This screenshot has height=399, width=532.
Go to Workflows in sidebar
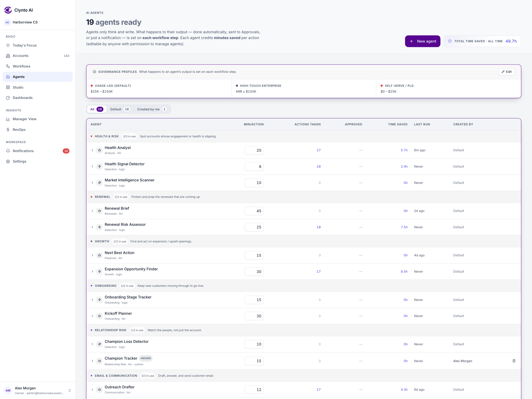pos(38,66)
